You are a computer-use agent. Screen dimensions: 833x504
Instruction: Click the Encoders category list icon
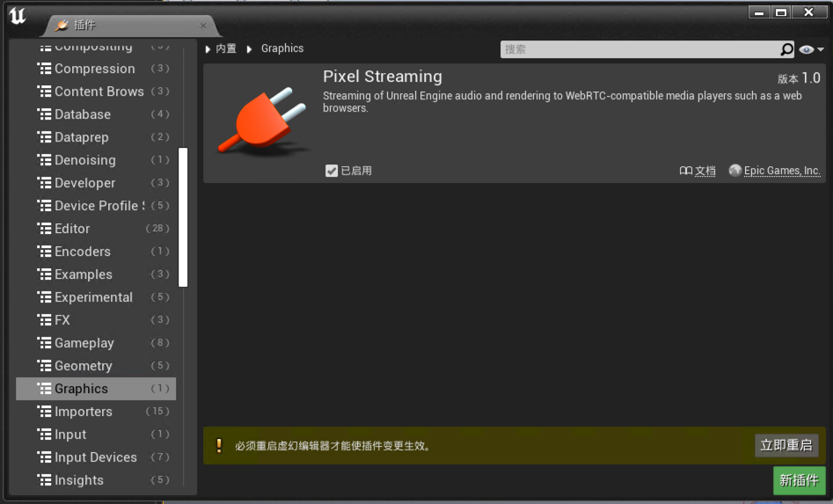[45, 252]
